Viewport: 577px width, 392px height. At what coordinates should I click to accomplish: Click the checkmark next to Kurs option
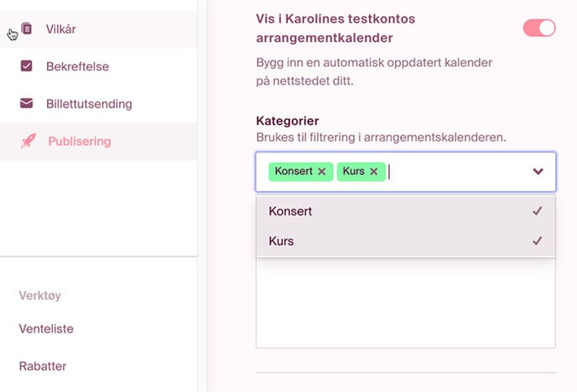[538, 241]
